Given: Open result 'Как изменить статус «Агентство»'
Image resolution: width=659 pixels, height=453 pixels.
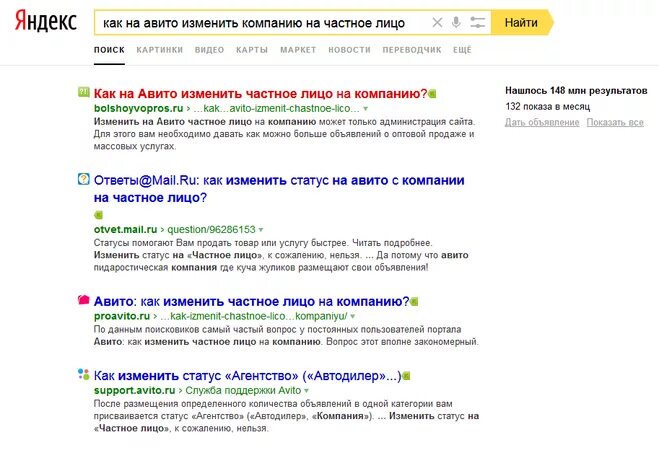Looking at the screenshot, I should [248, 376].
